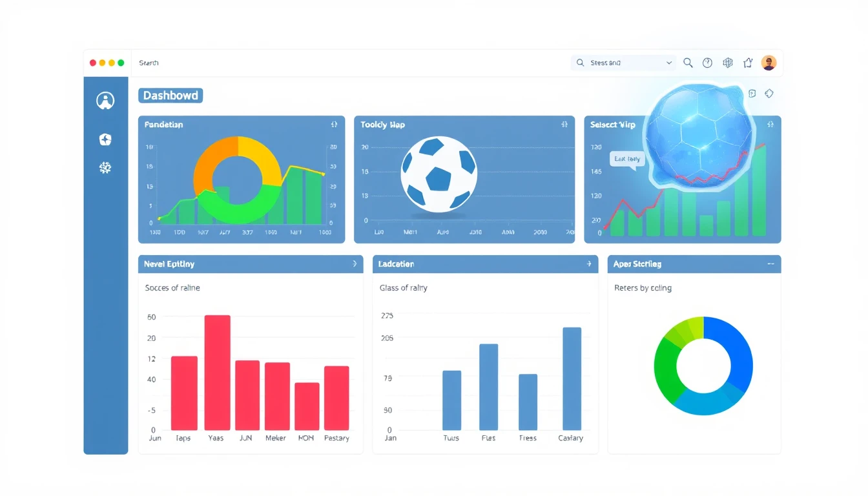Select the hexagon shield icon in sidebar
This screenshot has height=496, width=868.
105,139
